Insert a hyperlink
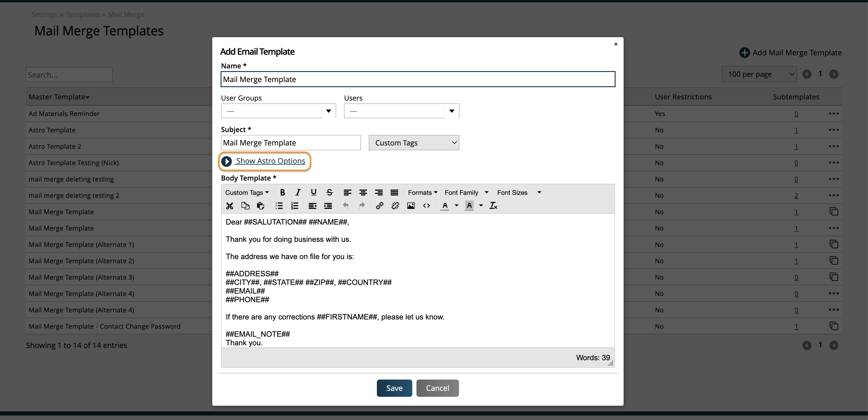This screenshot has height=420, width=868. [380, 206]
